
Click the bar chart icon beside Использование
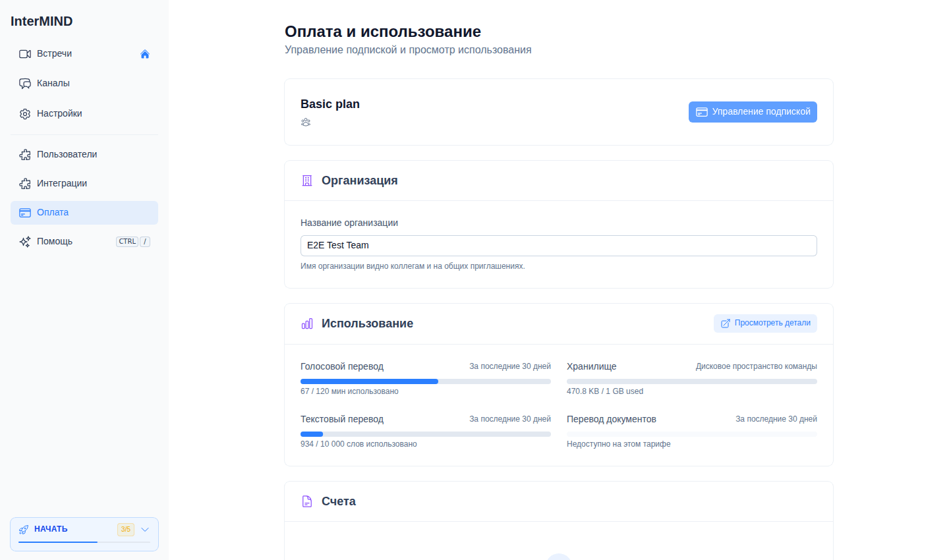click(x=307, y=323)
